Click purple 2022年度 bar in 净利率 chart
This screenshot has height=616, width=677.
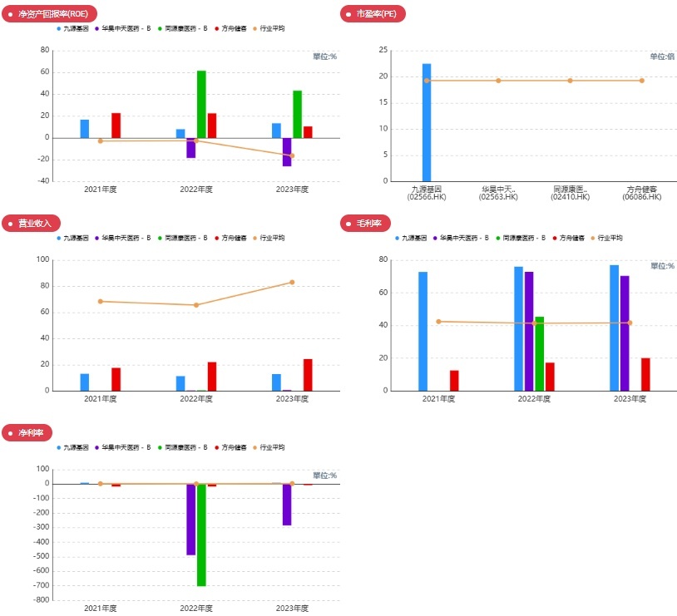coord(190,519)
